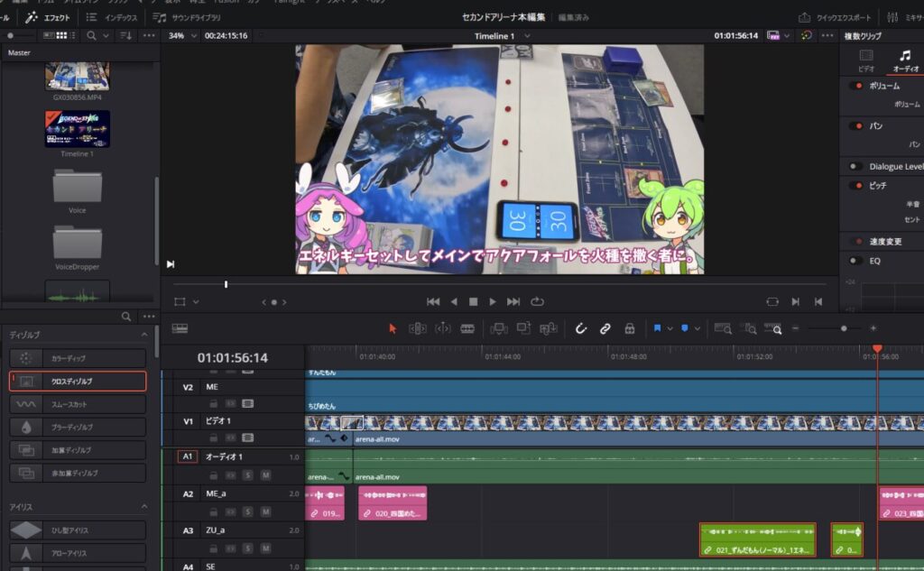Mute the A1 audio track
The width and height of the screenshot is (924, 571).
coord(266,475)
